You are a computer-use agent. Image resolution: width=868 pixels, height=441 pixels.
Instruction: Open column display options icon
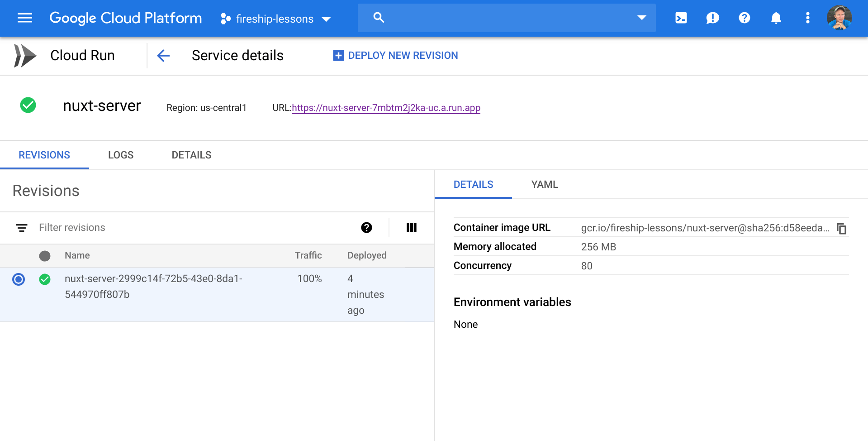click(x=411, y=228)
